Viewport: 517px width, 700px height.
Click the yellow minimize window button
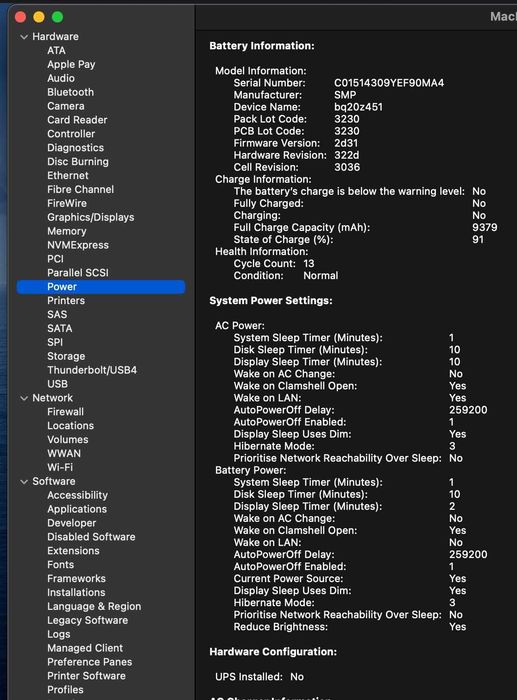point(39,17)
